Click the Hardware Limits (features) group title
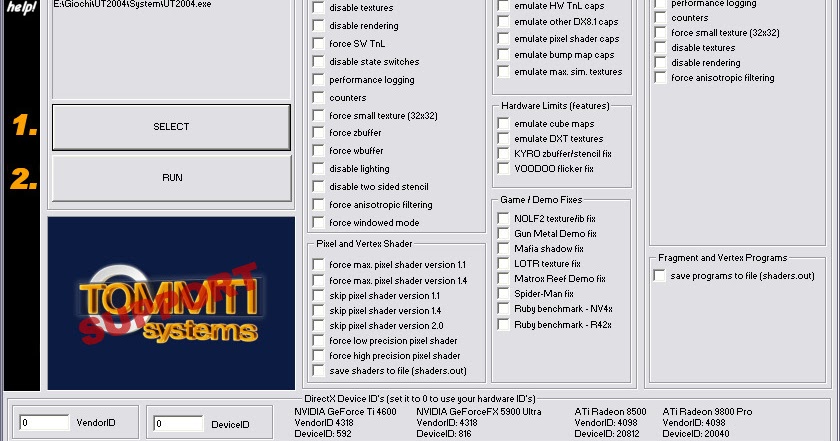The height and width of the screenshot is (441, 840). click(x=556, y=106)
